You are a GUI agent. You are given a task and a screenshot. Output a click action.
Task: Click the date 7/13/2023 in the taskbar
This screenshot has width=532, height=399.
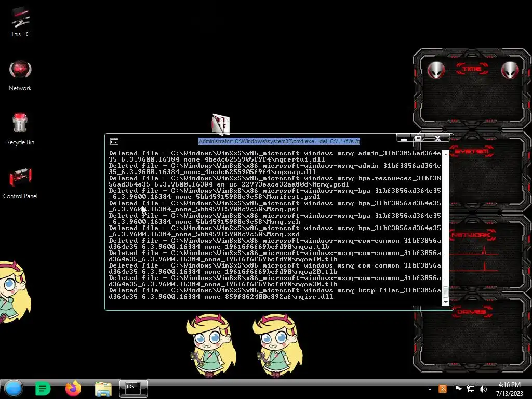[509, 394]
